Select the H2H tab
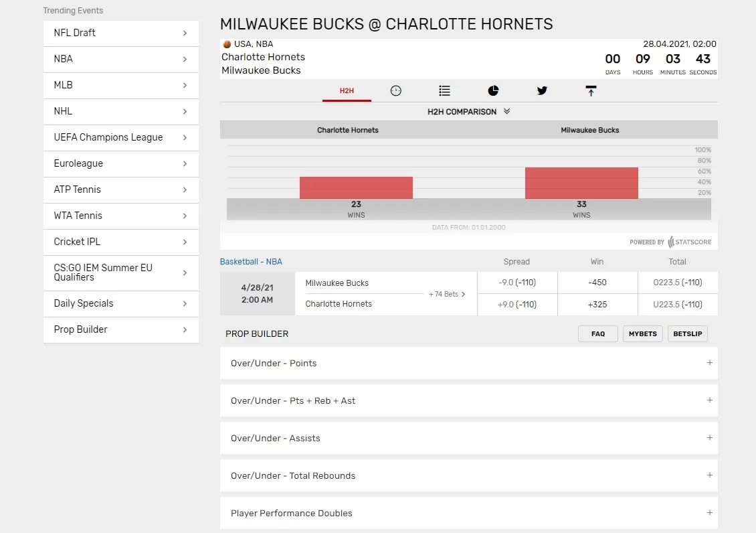The height and width of the screenshot is (533, 756). point(347,90)
